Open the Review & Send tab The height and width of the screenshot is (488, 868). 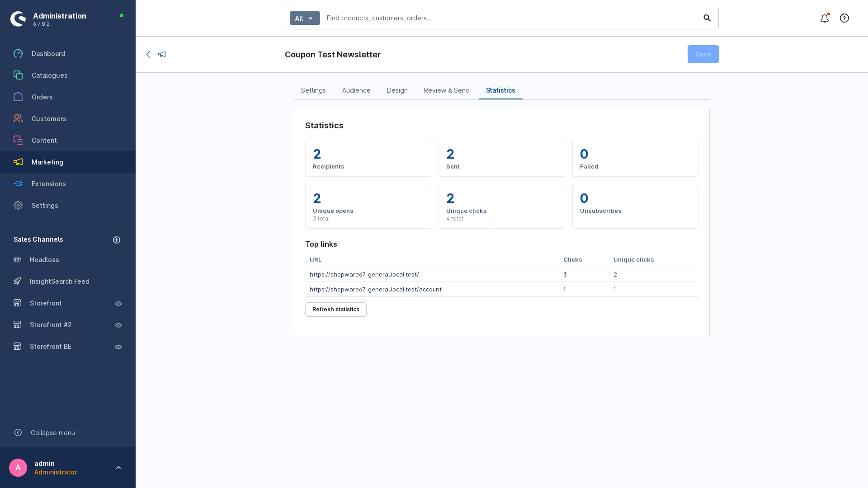[x=447, y=90]
